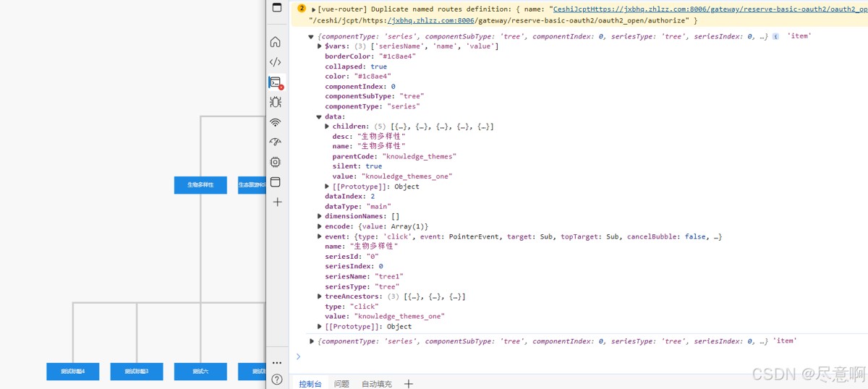868x389 pixels.
Task: Expand the encode property
Action: pos(320,226)
